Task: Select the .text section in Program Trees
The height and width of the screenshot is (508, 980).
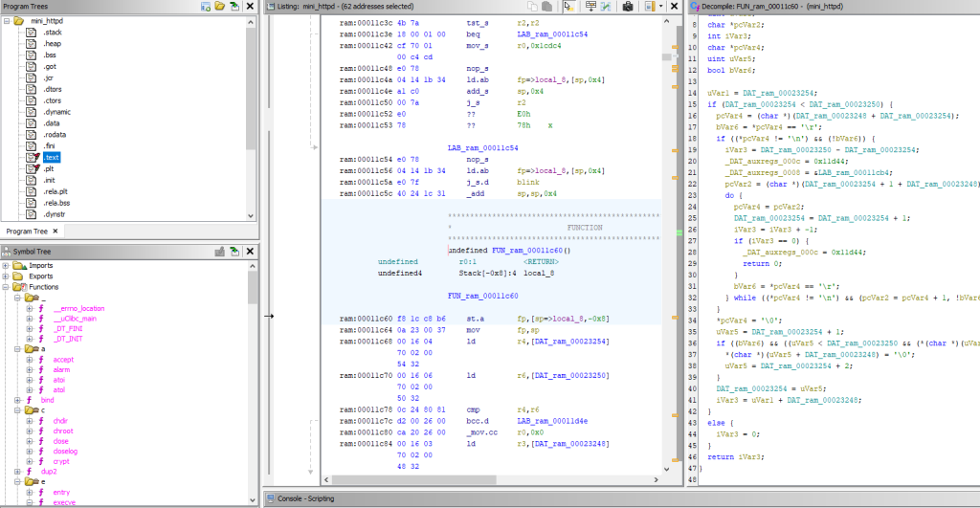Action: click(51, 157)
